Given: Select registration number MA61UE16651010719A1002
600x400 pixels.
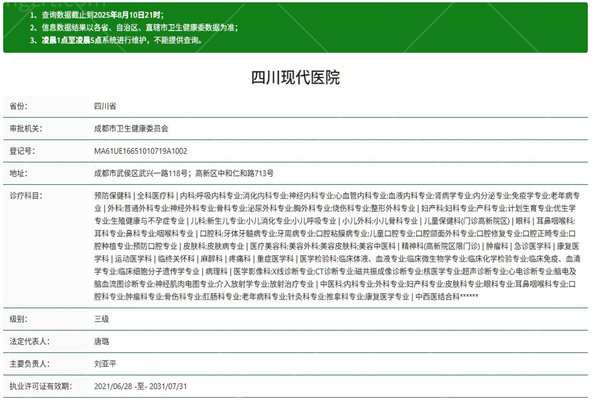Looking at the screenshot, I should [141, 151].
